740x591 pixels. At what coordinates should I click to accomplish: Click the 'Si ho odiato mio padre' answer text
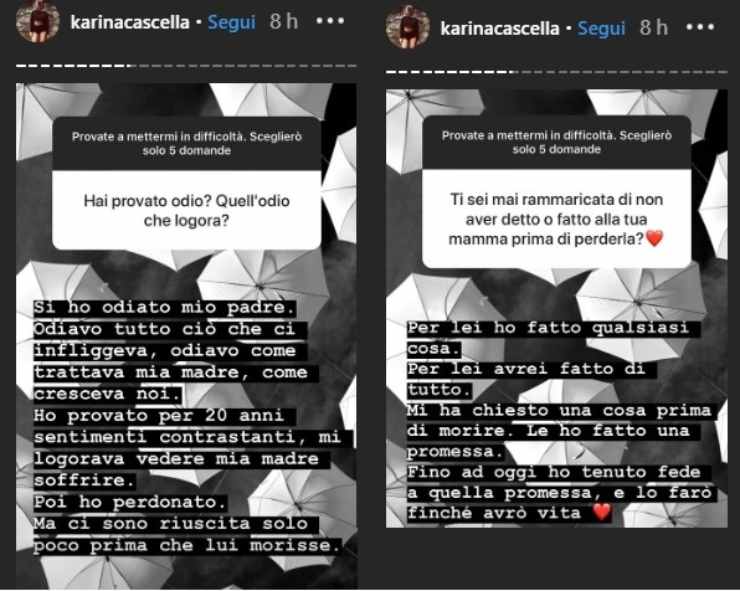tap(165, 307)
